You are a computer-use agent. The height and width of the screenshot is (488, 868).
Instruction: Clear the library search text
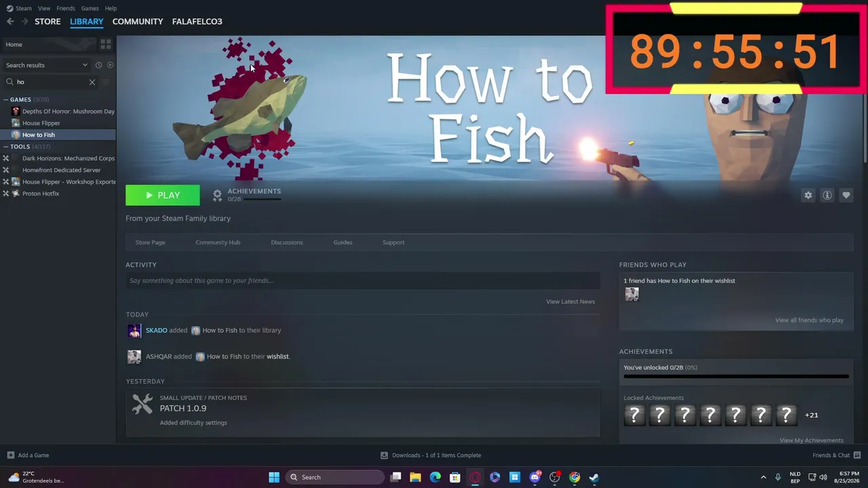pyautogui.click(x=92, y=82)
